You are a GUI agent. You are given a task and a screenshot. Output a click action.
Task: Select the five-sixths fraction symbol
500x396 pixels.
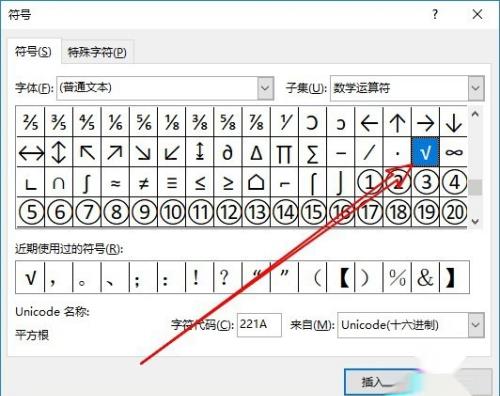[144, 122]
